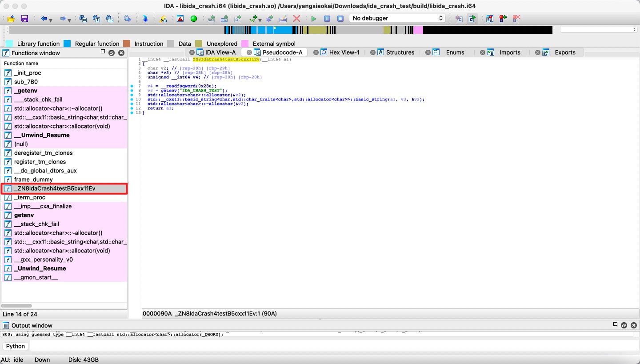The width and height of the screenshot is (640, 364).
Task: Click the blue down arrow Jump icon
Action: point(145,19)
